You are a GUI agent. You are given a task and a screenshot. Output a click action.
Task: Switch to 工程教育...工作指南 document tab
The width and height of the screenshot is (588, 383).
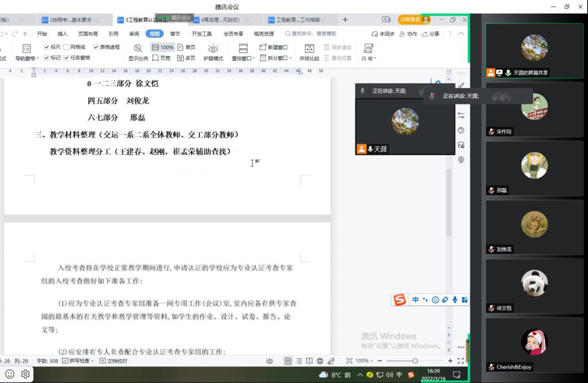[298, 20]
